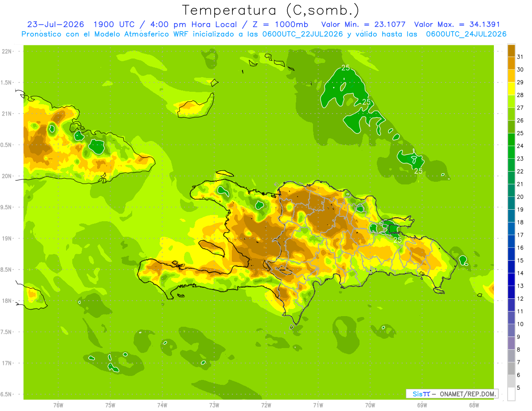
Task: Click colorbar label '22'
Action: point(520,172)
